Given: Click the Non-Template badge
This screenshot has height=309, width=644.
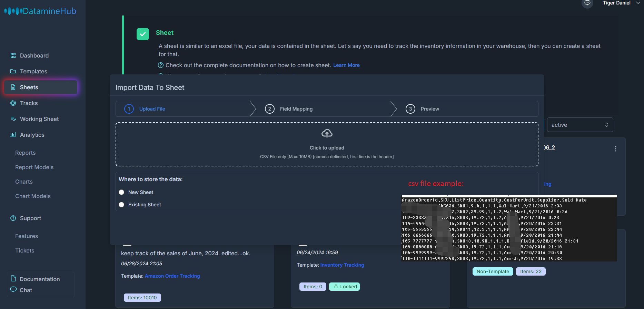Looking at the screenshot, I should [x=493, y=271].
